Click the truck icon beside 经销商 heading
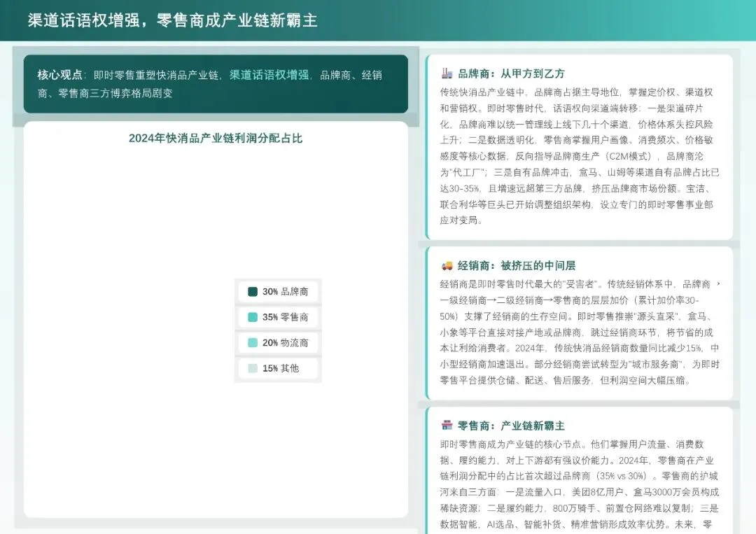This screenshot has width=756, height=534. (447, 265)
